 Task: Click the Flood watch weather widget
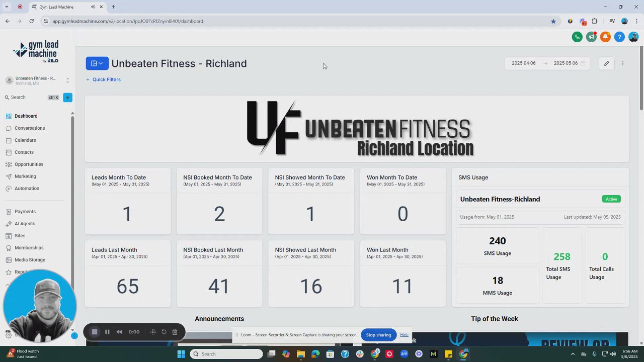point(23,354)
